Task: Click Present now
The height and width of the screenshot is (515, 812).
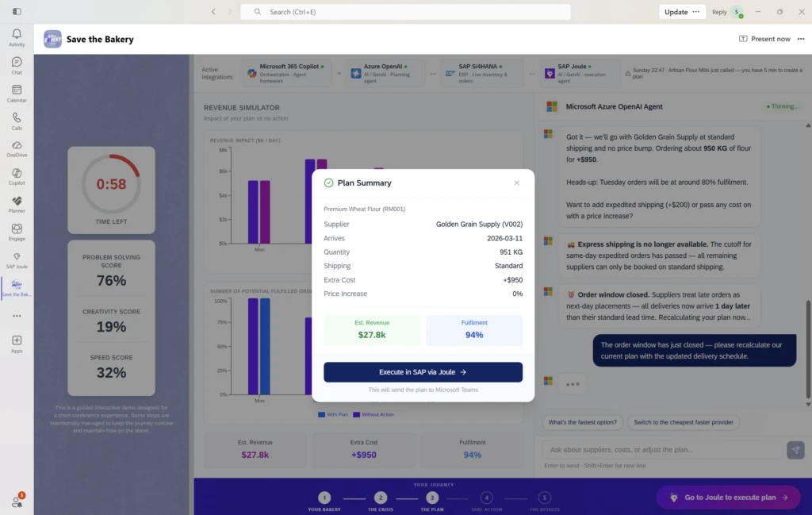Action: click(x=764, y=39)
